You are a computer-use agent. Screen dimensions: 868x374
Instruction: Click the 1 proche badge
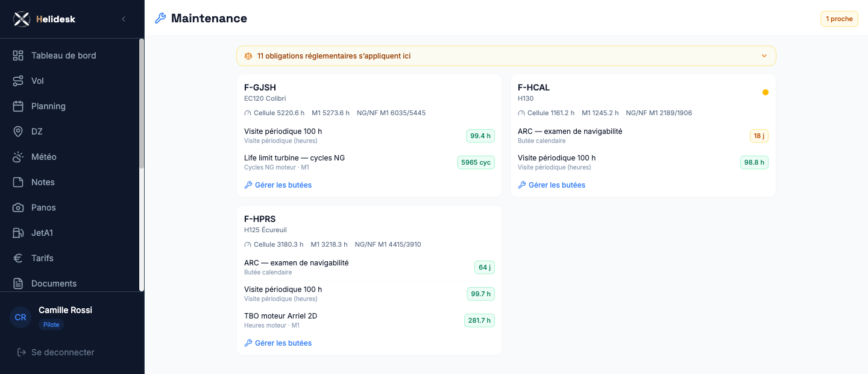pyautogui.click(x=839, y=19)
